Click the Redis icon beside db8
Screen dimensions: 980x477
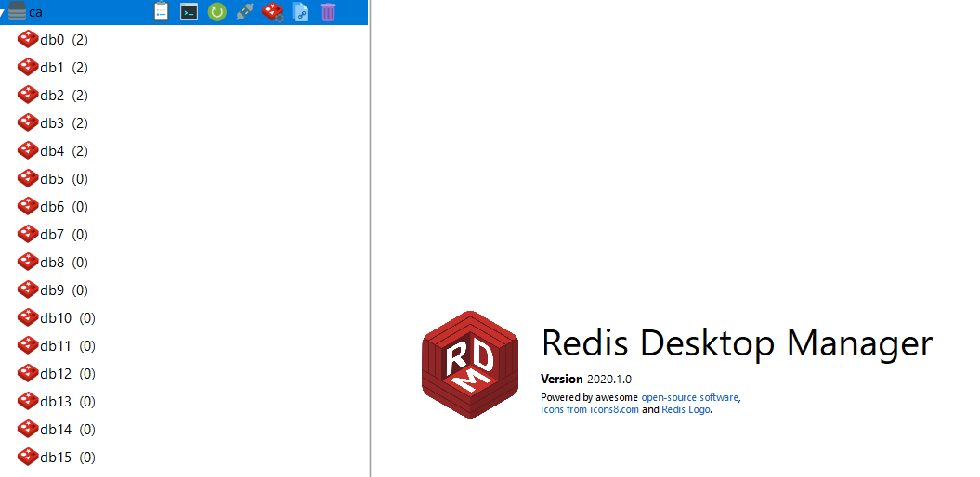click(x=28, y=262)
